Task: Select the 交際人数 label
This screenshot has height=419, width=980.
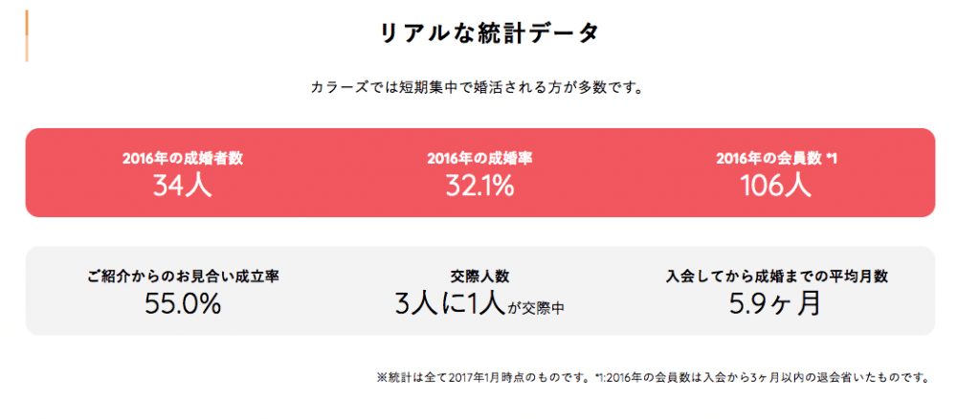Action: [480, 276]
